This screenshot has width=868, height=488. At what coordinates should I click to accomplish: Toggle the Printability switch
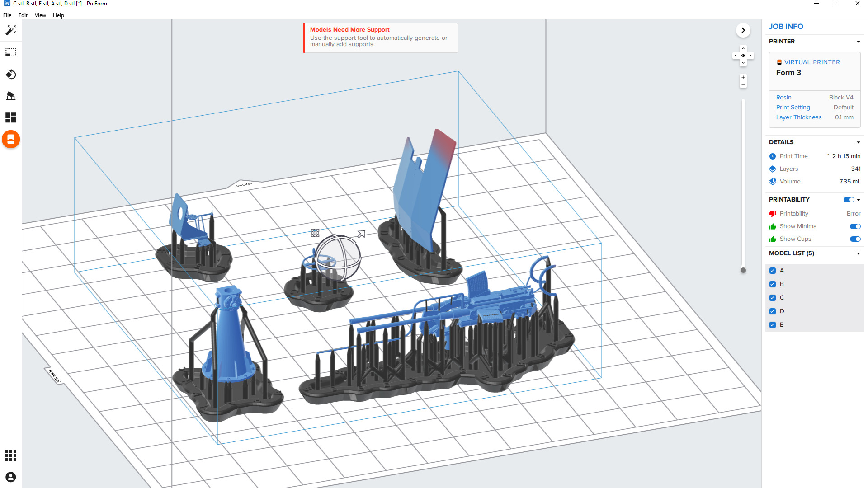tap(849, 200)
